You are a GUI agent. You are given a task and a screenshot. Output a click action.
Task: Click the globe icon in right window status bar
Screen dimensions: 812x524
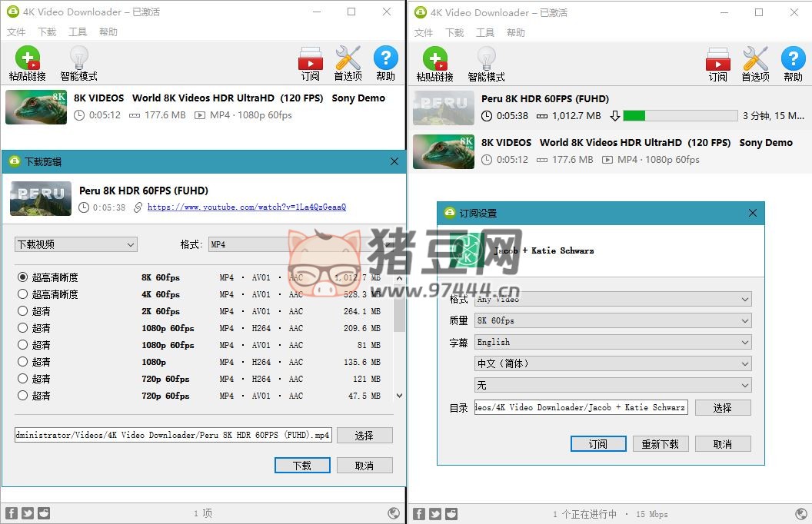tap(800, 513)
